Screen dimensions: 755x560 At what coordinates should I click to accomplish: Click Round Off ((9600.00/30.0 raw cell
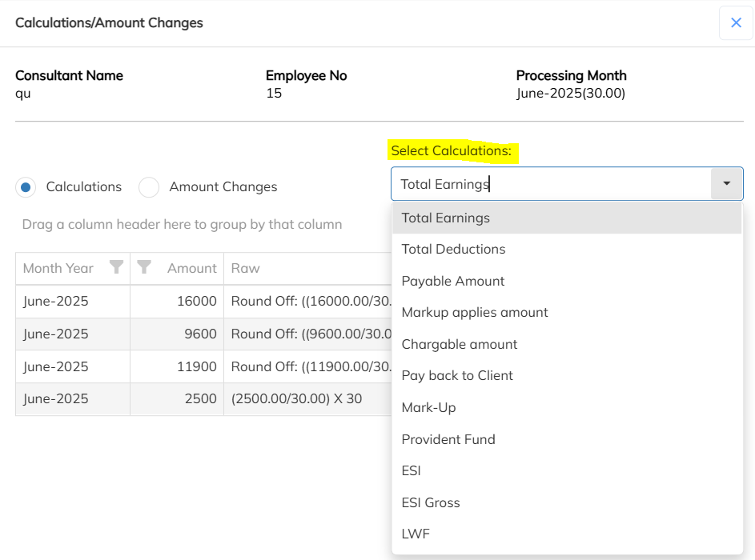[307, 334]
